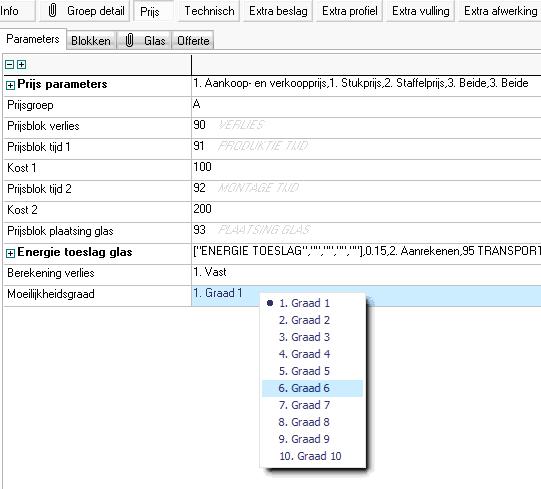Click the Prijsgroep value field showing A
The height and width of the screenshot is (489, 541).
(366, 105)
